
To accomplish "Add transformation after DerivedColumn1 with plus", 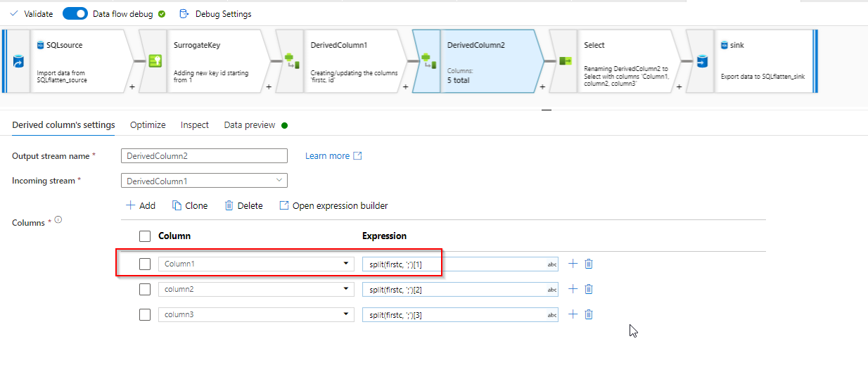I will 405,88.
